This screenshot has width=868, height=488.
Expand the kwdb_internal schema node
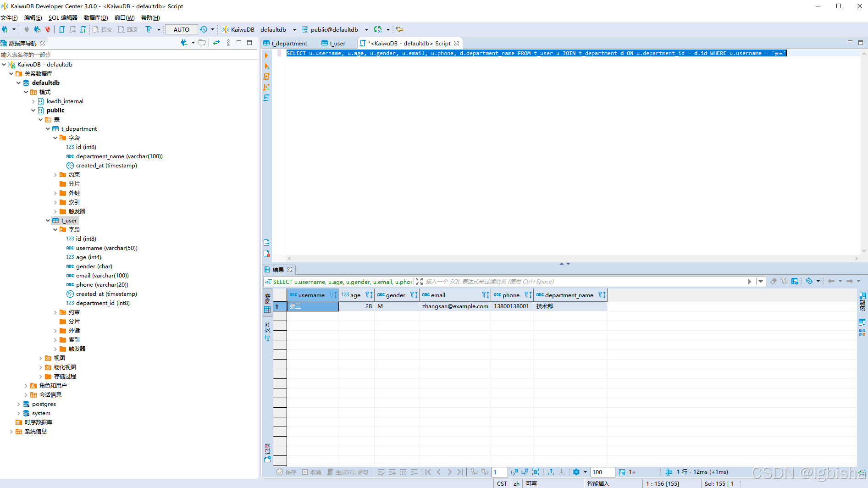(x=33, y=101)
